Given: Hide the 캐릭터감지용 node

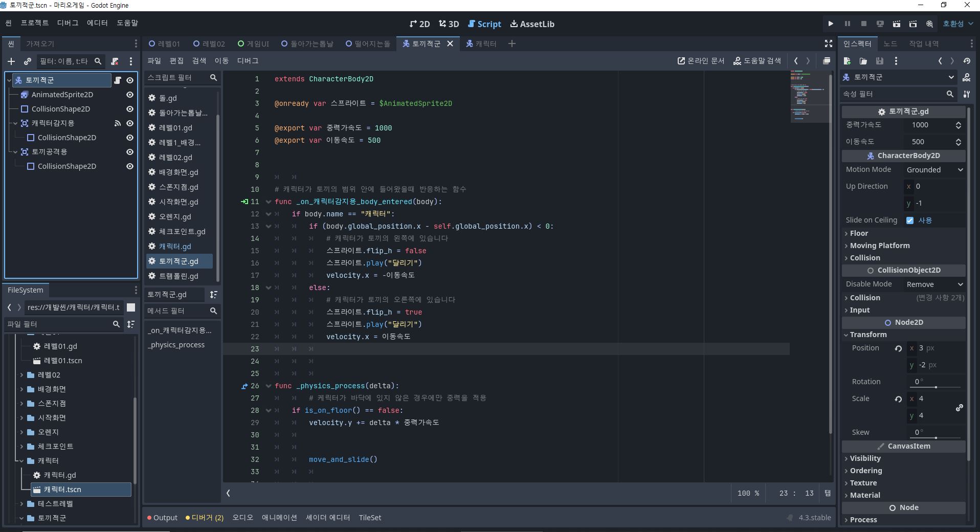Looking at the screenshot, I should coord(130,123).
